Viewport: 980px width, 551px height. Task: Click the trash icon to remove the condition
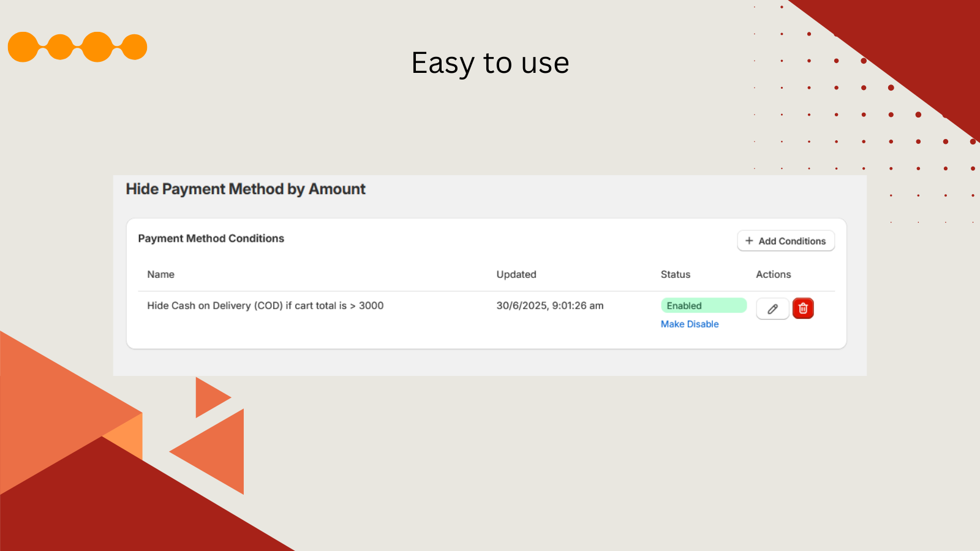tap(803, 309)
